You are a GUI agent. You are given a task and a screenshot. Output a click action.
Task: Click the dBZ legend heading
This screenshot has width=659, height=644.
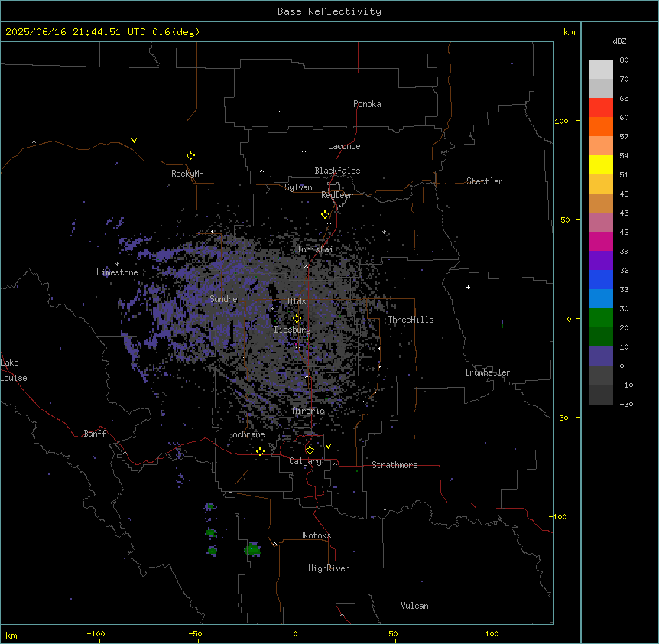coord(619,41)
